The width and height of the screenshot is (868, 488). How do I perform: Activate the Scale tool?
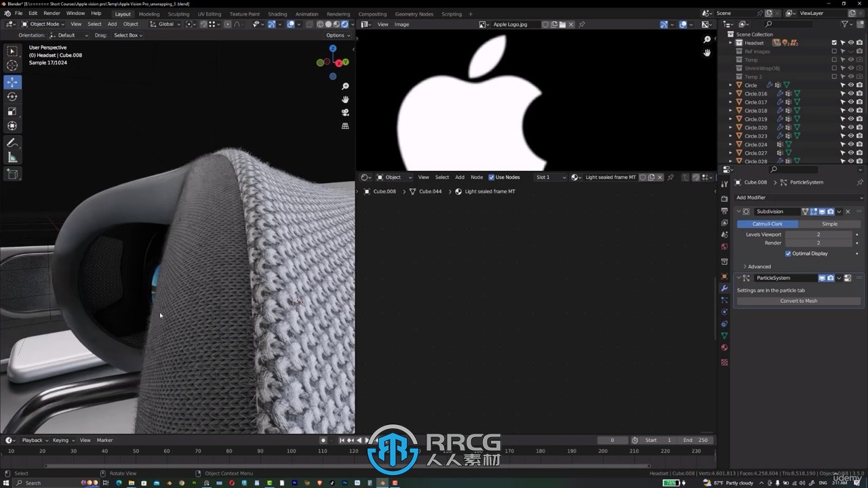pyautogui.click(x=12, y=111)
